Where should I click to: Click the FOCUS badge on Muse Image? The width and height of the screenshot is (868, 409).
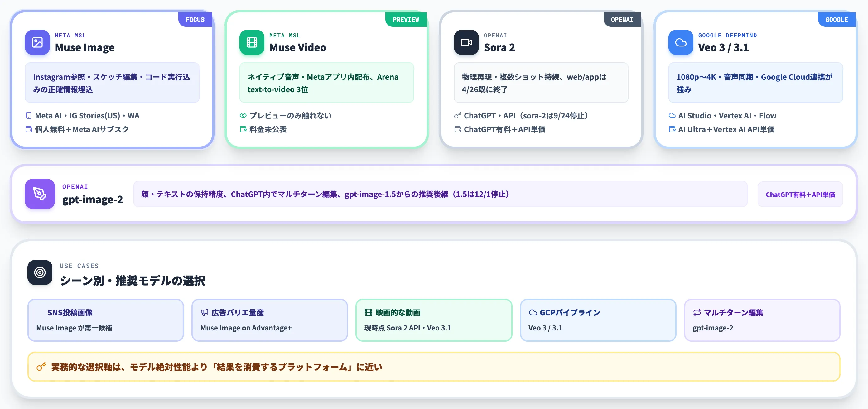(x=195, y=20)
